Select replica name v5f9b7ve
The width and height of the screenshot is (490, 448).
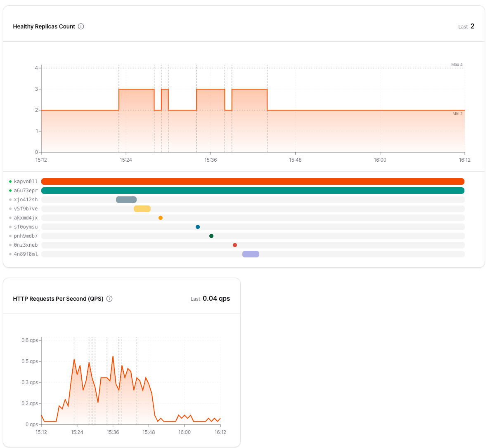[x=26, y=209]
